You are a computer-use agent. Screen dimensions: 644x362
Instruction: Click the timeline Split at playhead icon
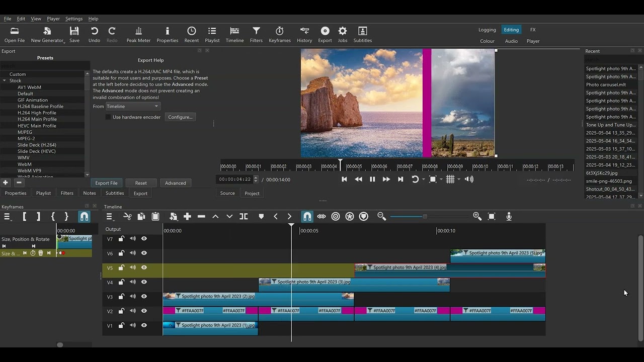click(244, 217)
